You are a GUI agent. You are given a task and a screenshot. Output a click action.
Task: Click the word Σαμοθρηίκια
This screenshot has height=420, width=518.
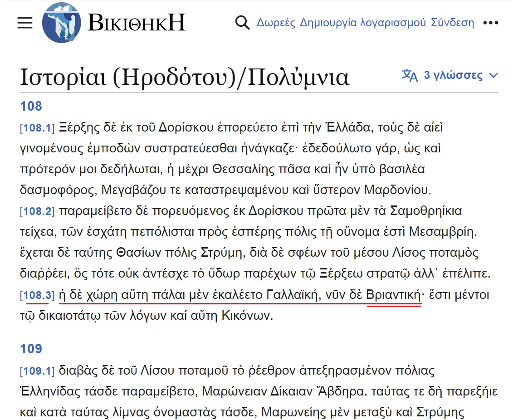(426, 211)
